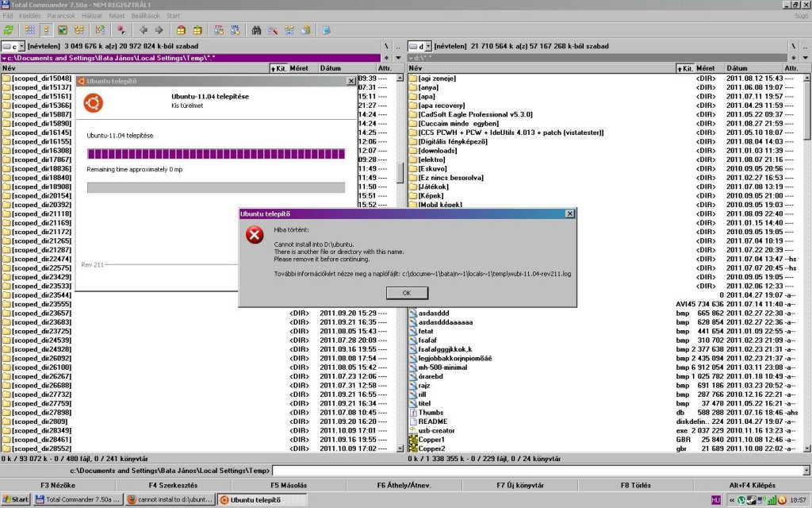
Task: Click the Synchronize directories toolbar icon
Action: click(289, 30)
